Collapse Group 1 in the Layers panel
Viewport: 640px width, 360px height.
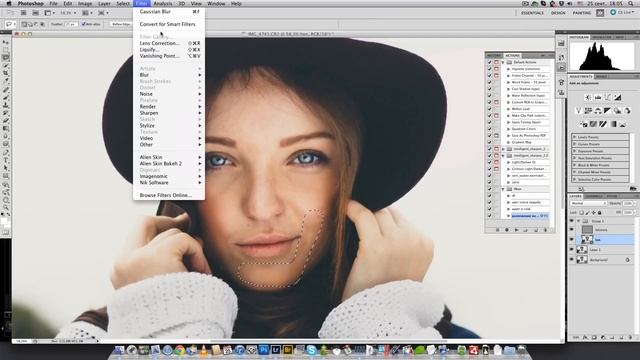579,221
